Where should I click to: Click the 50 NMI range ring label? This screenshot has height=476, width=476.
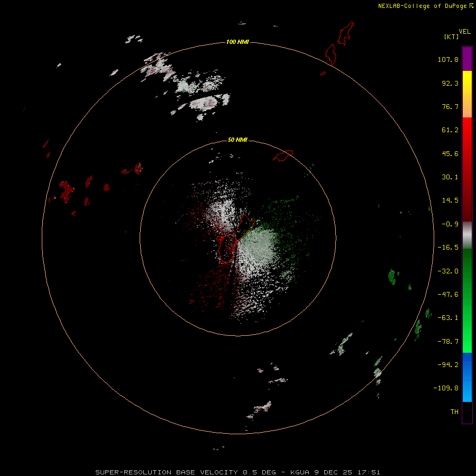pos(237,140)
